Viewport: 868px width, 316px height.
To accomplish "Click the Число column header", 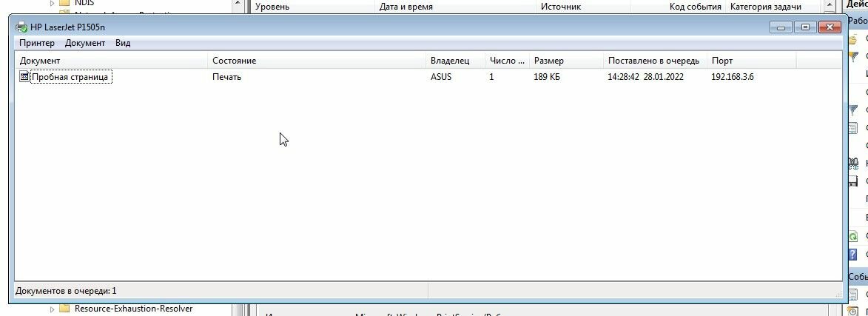I will click(506, 61).
